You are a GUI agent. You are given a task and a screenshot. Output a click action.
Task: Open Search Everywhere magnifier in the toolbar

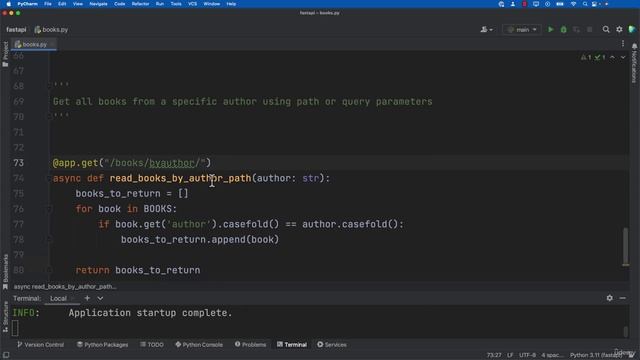(x=606, y=29)
